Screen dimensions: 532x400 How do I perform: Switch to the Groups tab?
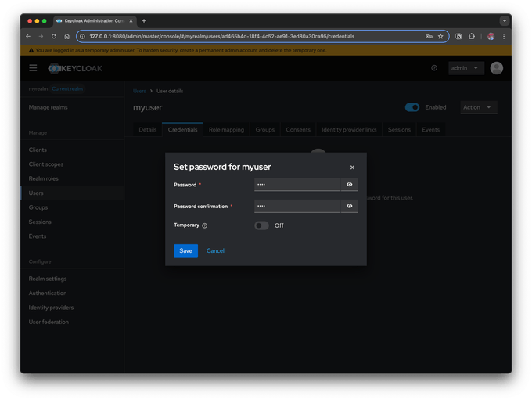pyautogui.click(x=265, y=130)
